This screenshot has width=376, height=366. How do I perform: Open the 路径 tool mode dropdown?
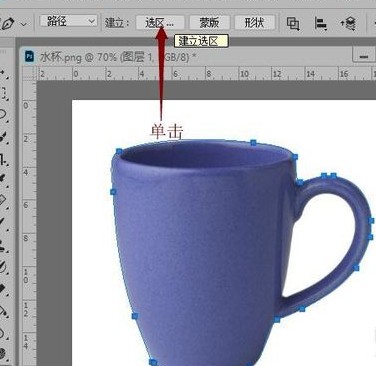[68, 21]
